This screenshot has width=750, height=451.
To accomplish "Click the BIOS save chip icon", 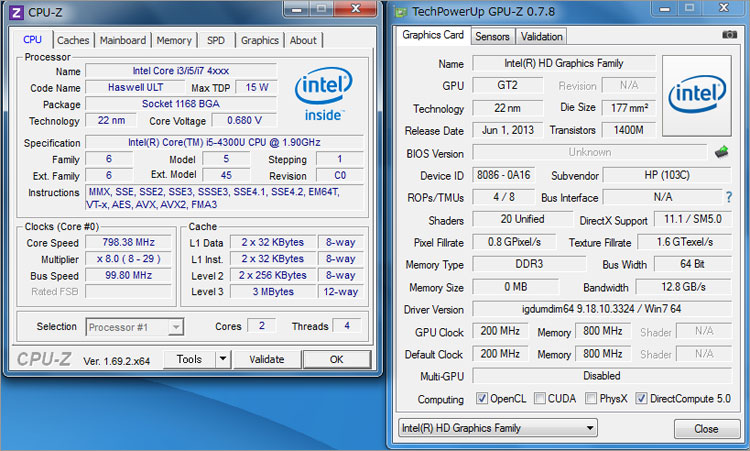I will (721, 152).
